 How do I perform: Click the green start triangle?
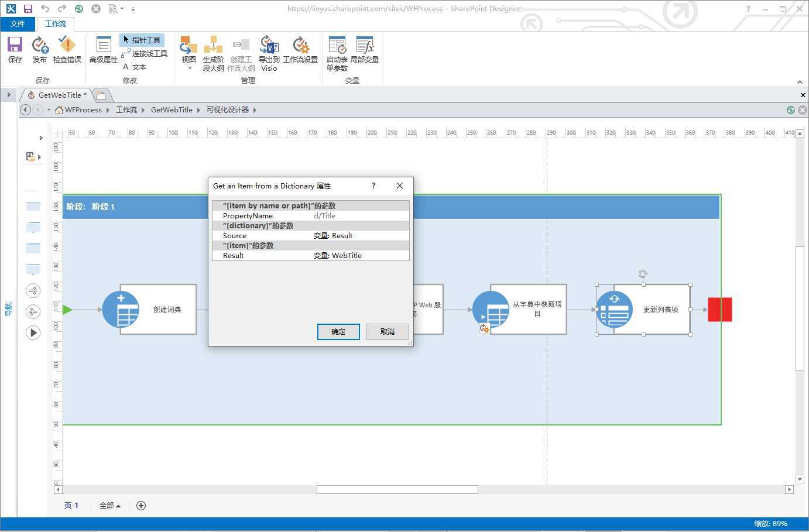coord(67,310)
